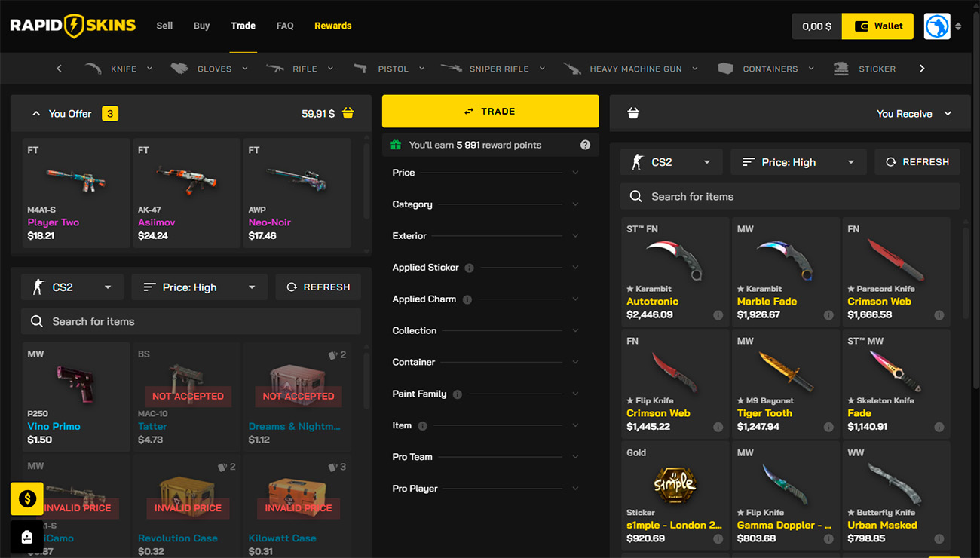
Task: Remove AK-47 Asiimov from offer
Action: click(186, 193)
